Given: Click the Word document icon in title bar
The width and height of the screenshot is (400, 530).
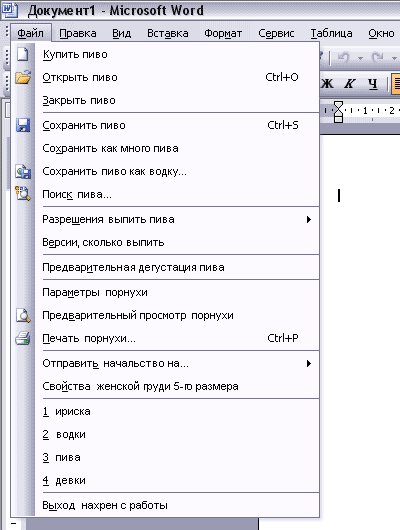Looking at the screenshot, I should pos(9,10).
